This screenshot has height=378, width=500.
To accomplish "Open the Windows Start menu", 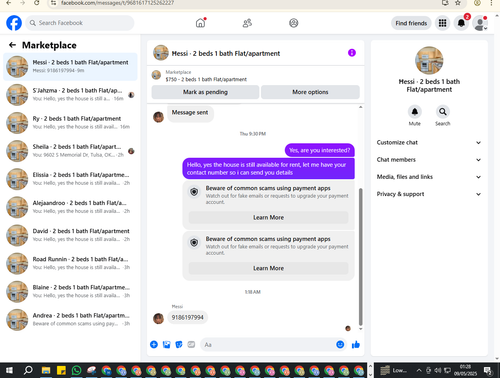I will 9,370.
